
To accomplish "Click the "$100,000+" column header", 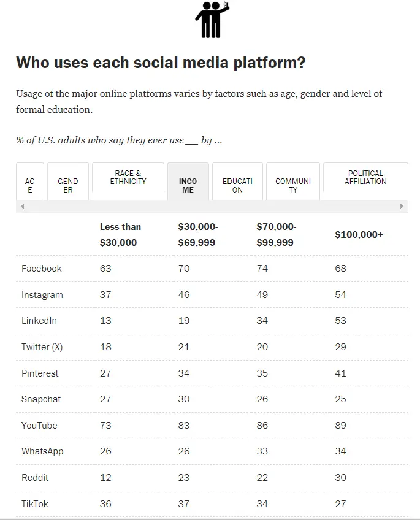I will (359, 235).
